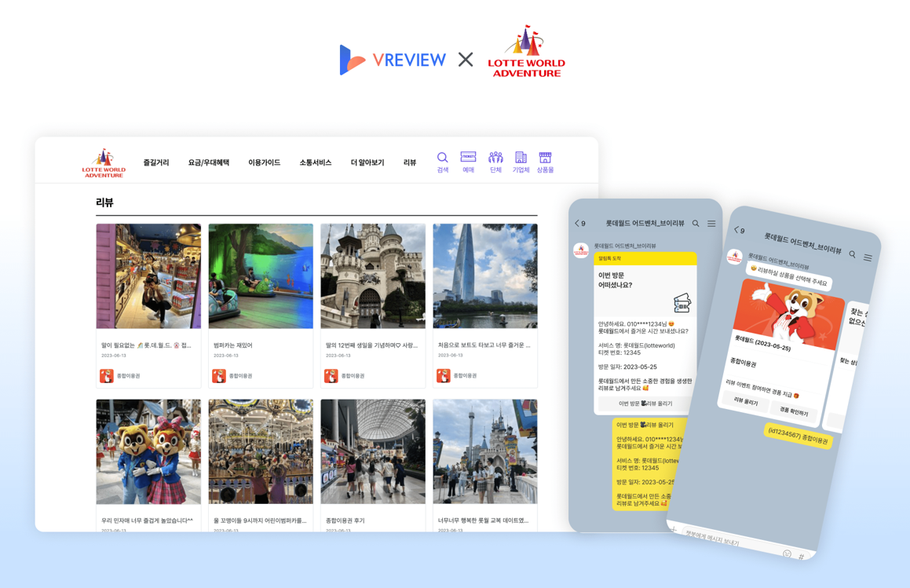The image size is (910, 588).
Task: Open the 기업체 building icon
Action: click(x=521, y=163)
